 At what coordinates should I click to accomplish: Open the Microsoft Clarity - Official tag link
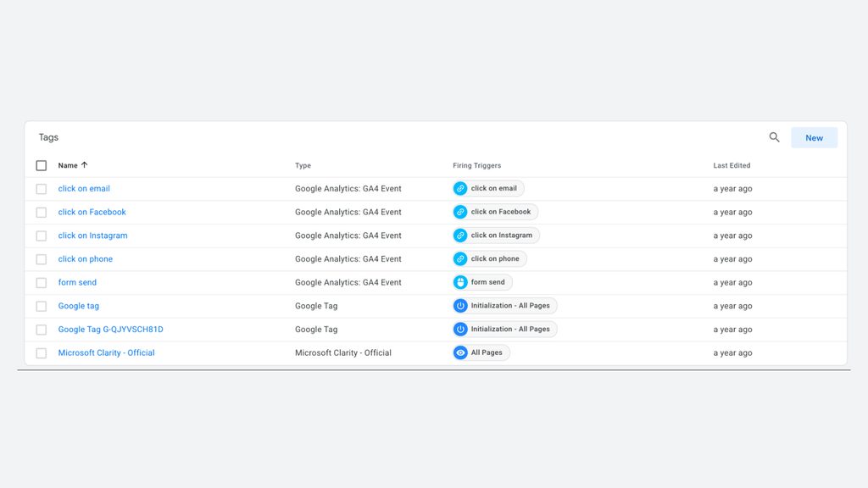(106, 352)
